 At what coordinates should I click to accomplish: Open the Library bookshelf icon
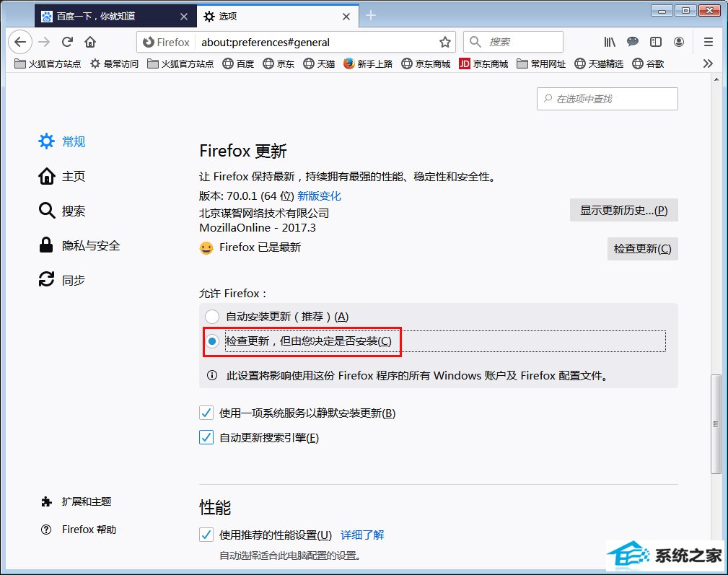[x=610, y=43]
